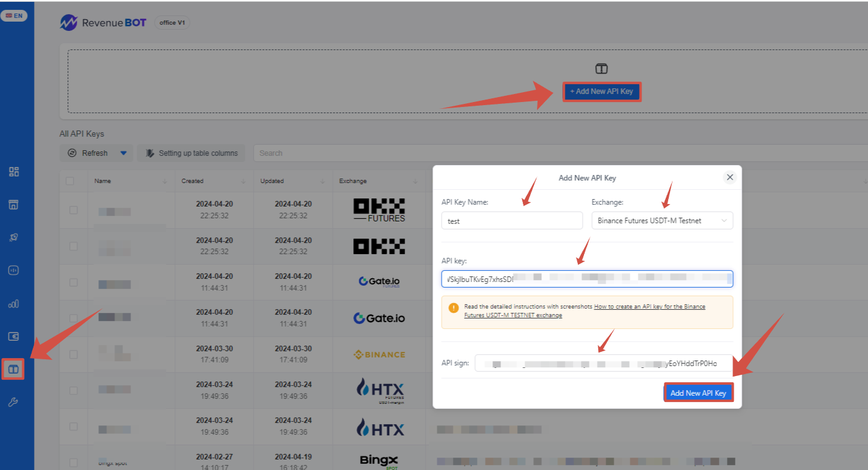Click the orange warning icon in the dialog
Screen dimensions: 868x470
[x=453, y=307]
